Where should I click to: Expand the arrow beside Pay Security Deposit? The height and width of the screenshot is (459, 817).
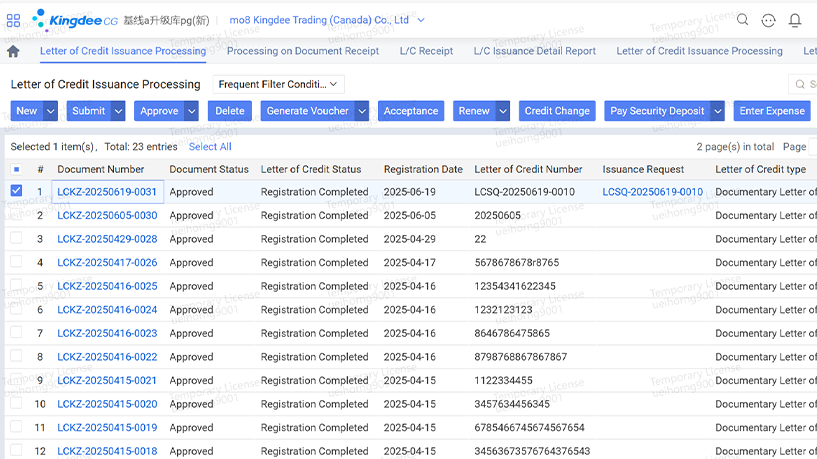718,111
